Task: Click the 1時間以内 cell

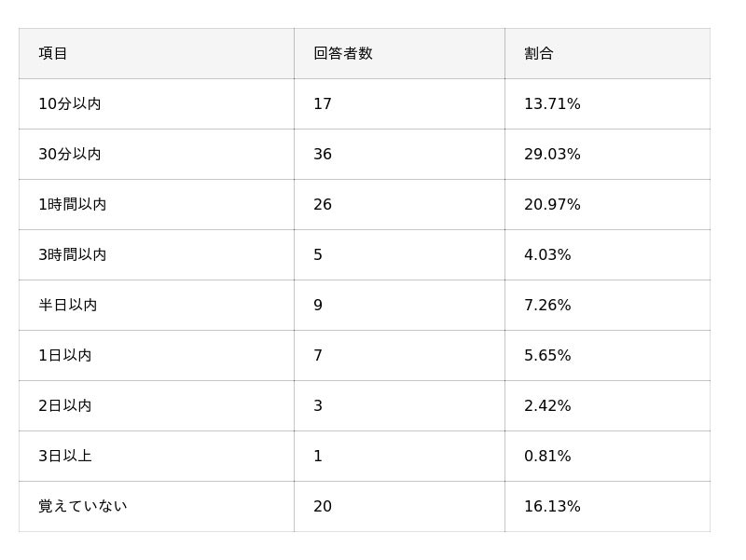Action: 73,205
